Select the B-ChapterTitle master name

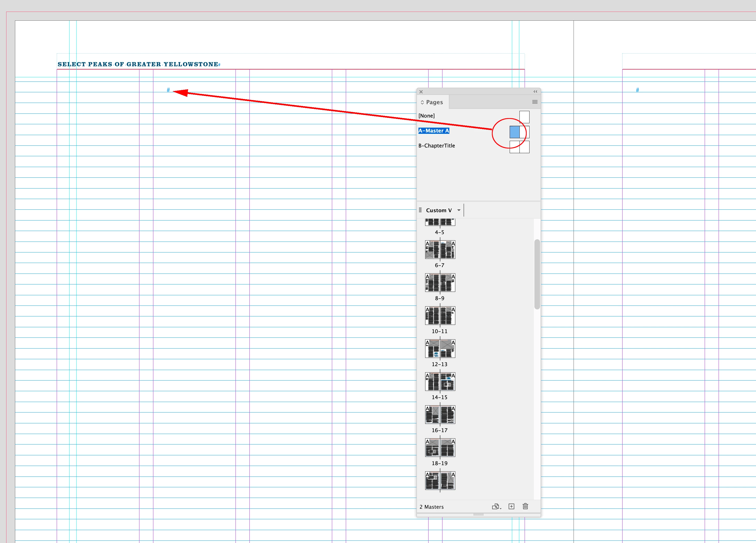pos(436,146)
